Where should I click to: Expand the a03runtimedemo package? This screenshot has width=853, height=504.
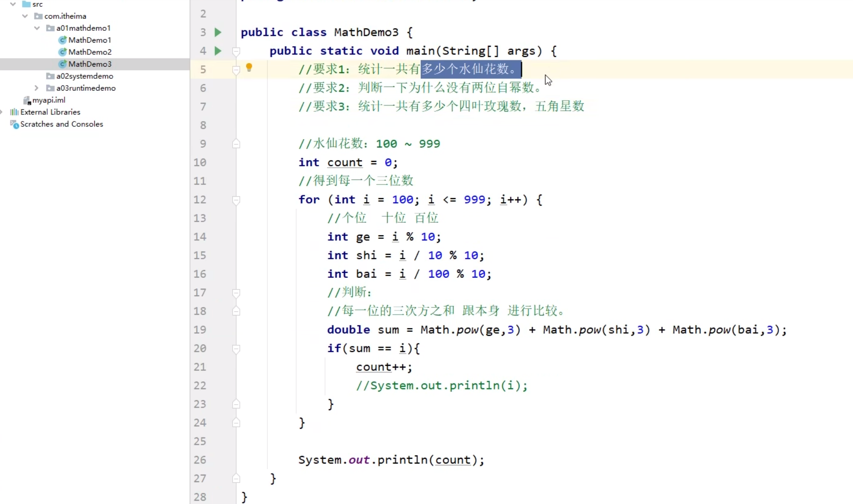coord(36,87)
